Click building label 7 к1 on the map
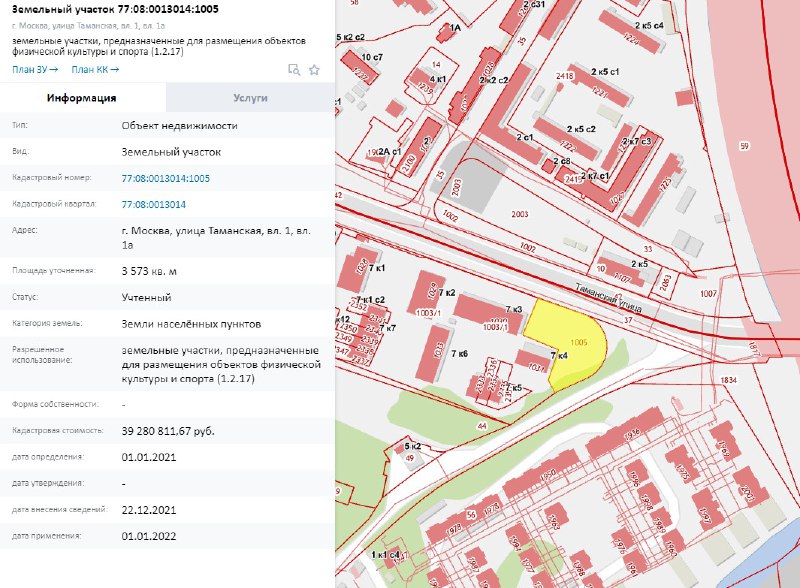The image size is (800, 588). coord(377,268)
